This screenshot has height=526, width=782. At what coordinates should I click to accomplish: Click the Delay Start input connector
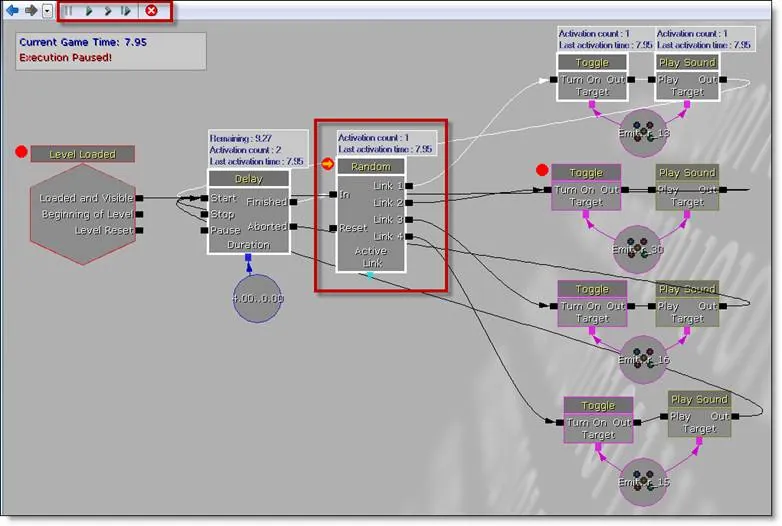204,198
